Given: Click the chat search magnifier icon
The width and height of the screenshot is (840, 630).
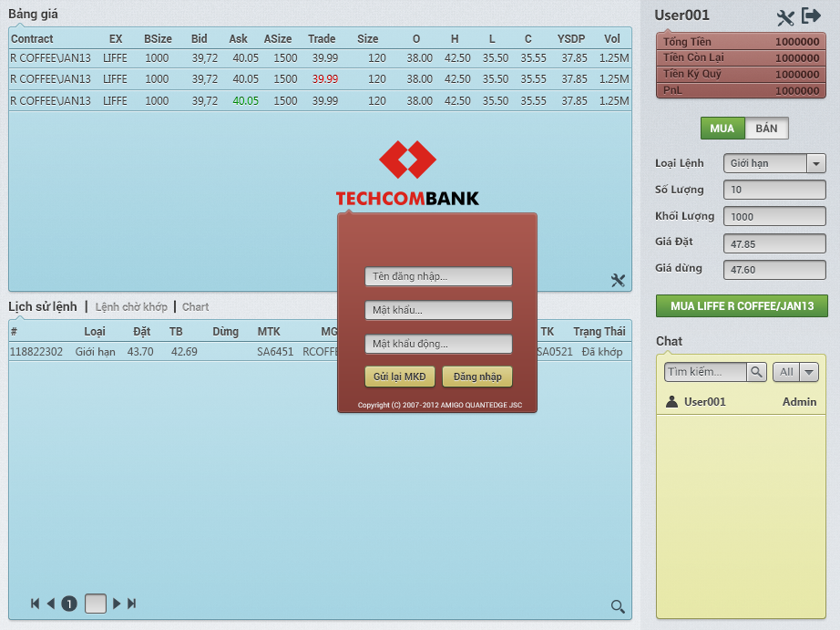Looking at the screenshot, I should coord(756,372).
